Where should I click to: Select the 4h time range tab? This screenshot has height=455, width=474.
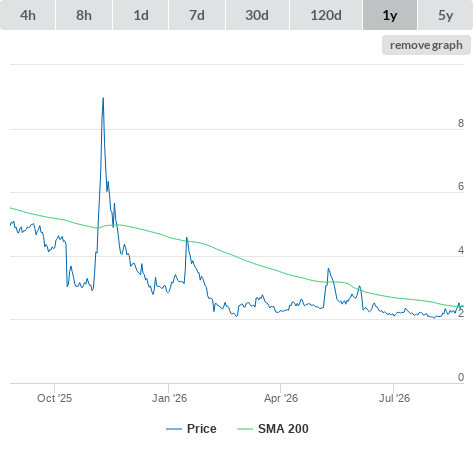(27, 15)
